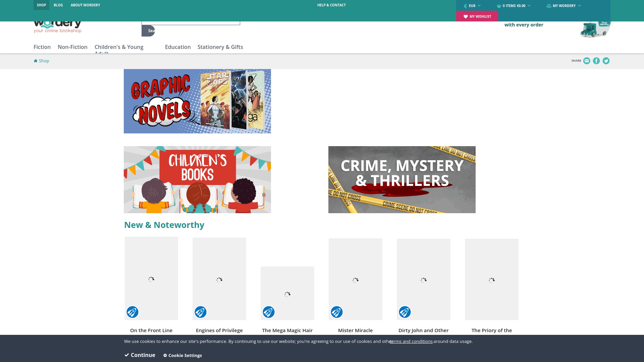This screenshot has height=362, width=644.
Task: Open the Fiction menu
Action: 42,47
